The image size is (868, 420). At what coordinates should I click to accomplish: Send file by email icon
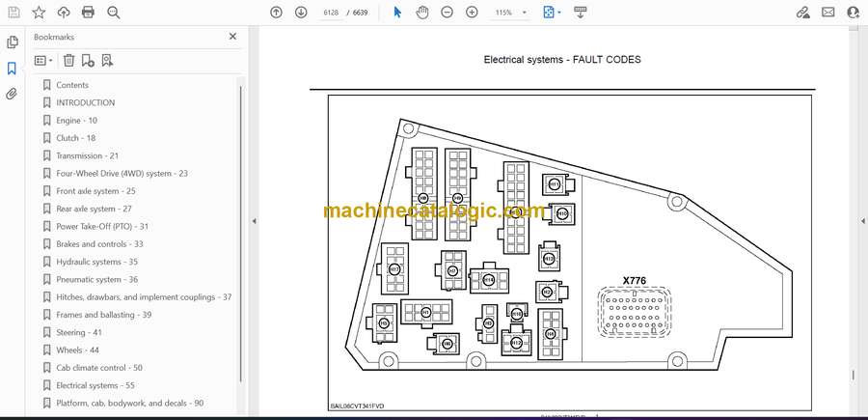(x=828, y=13)
